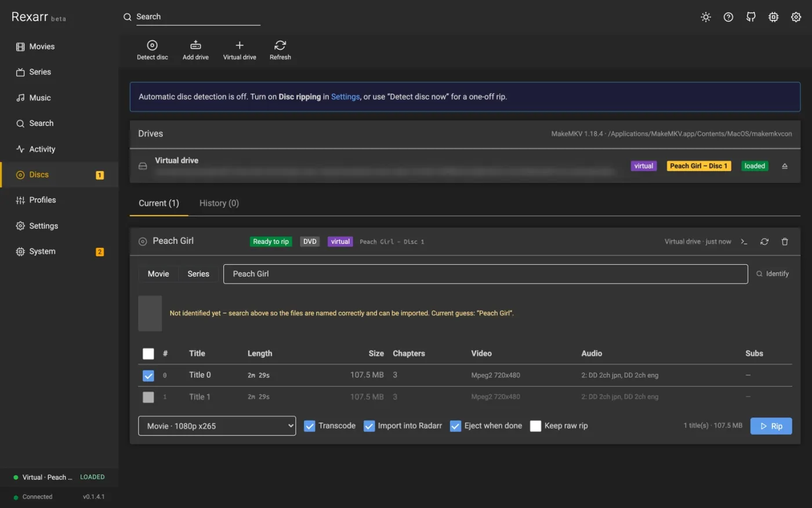Toggle Eject when done checkbox
This screenshot has width=812, height=508.
click(455, 426)
